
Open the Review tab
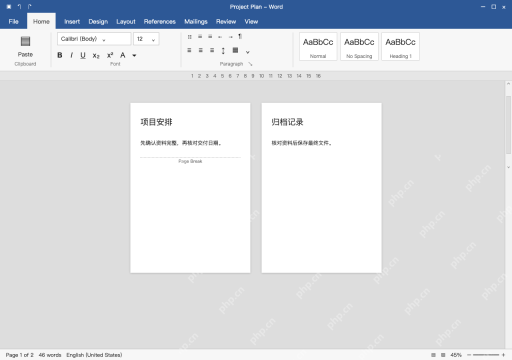[x=226, y=22]
